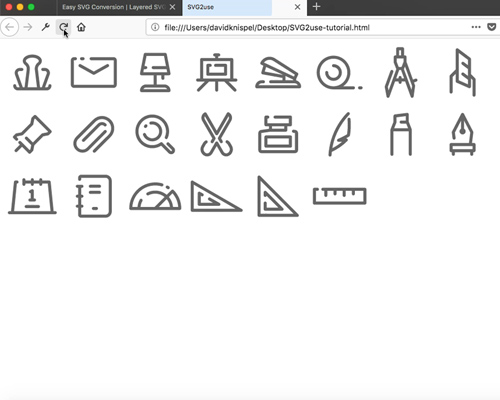Select the tall set square icon
This screenshot has height=400, width=500.
coord(278,196)
